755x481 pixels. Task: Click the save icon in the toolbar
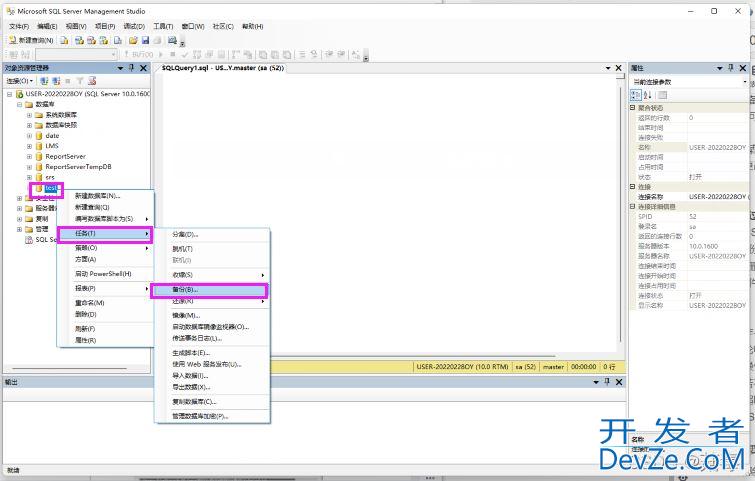point(145,40)
